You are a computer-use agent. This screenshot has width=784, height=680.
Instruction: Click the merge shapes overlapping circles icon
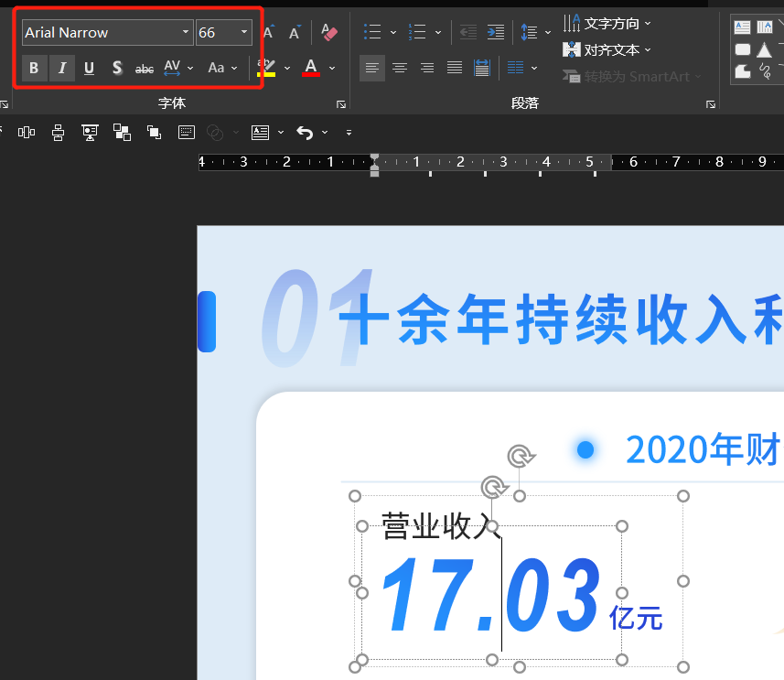215,133
